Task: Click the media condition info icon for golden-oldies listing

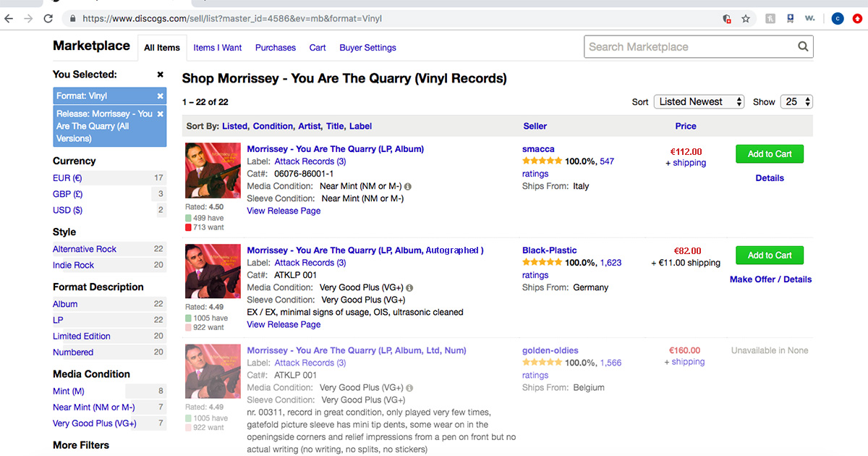Action: (409, 387)
